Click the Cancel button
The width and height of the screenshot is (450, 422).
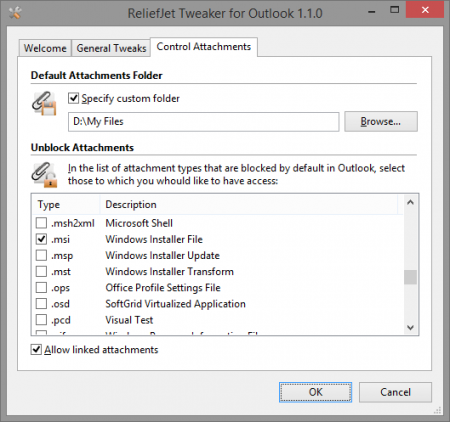pyautogui.click(x=395, y=392)
